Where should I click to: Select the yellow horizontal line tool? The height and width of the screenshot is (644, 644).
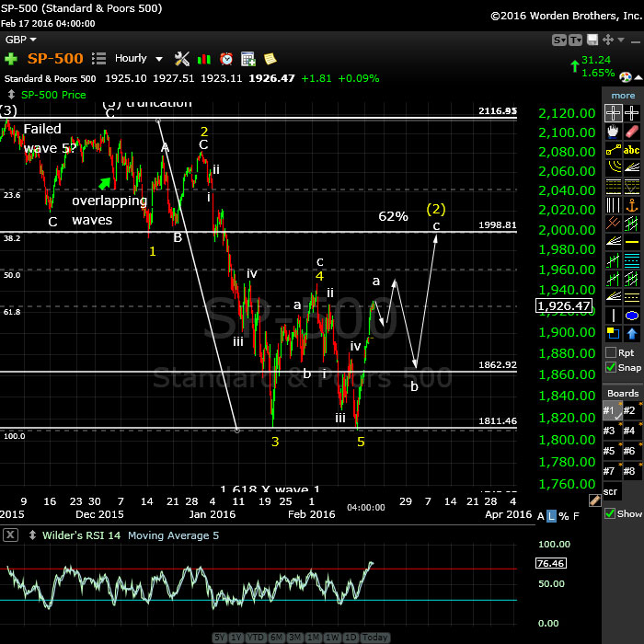pos(632,242)
